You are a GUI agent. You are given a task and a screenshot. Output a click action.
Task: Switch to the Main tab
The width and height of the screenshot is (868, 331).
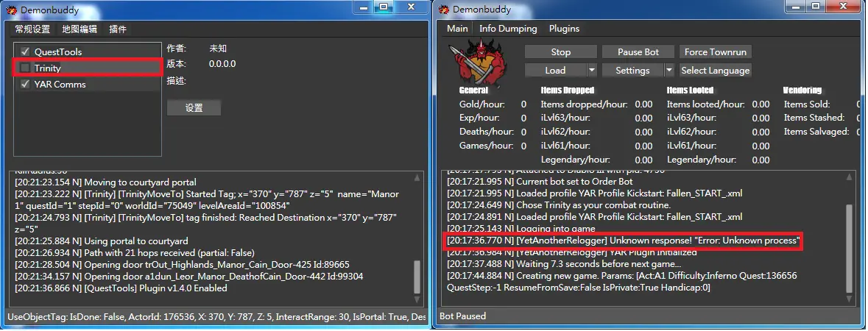coord(457,28)
